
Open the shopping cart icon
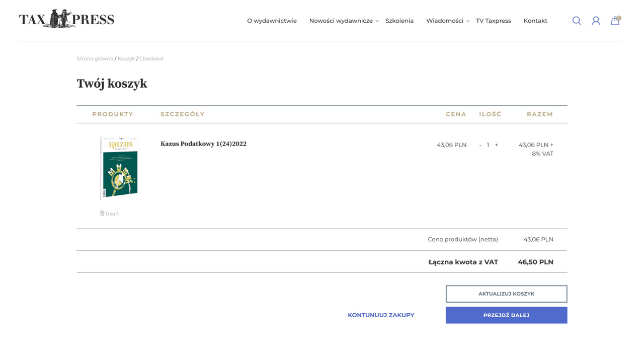click(615, 21)
